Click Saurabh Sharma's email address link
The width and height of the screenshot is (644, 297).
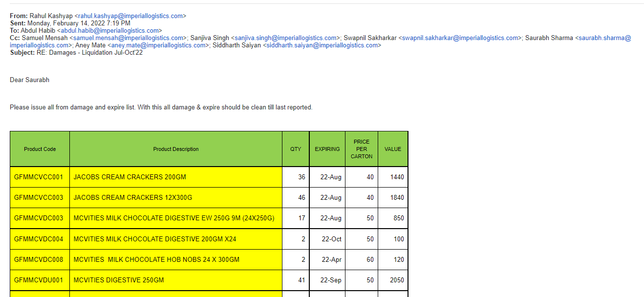click(605, 38)
